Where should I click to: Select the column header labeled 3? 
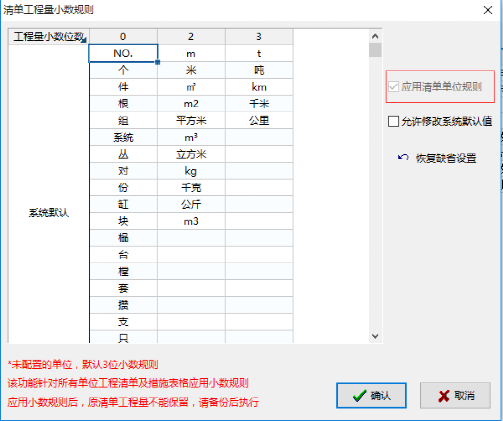pos(259,36)
